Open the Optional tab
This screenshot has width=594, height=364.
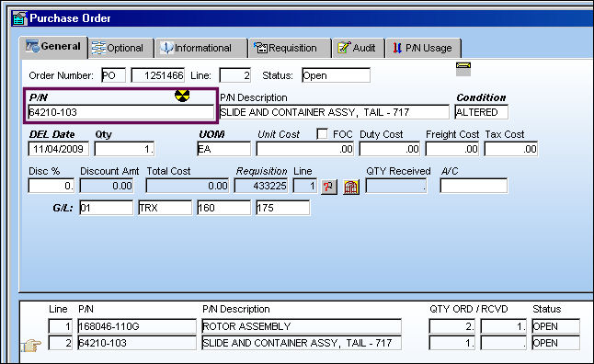(x=120, y=48)
